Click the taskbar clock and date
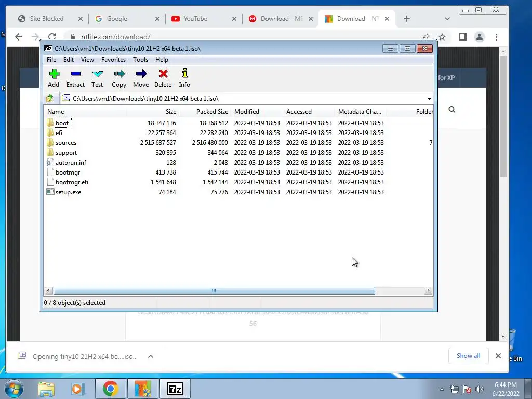The image size is (532, 399). click(506, 389)
